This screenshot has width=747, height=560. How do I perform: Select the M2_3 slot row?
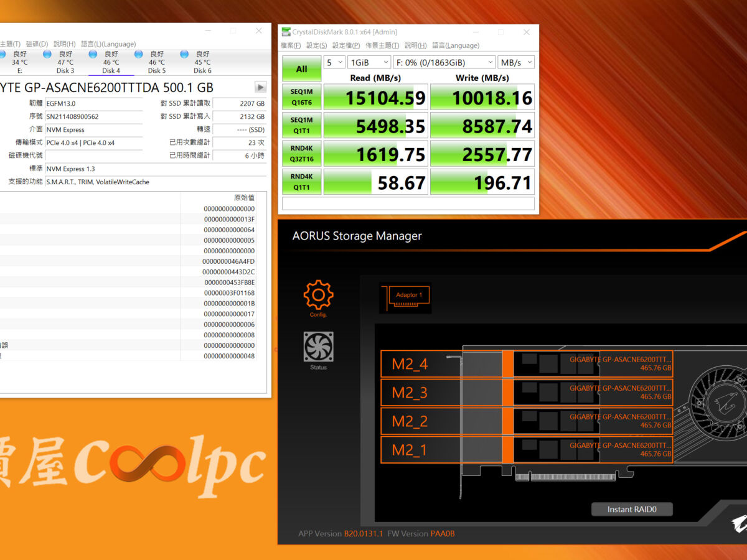(527, 393)
